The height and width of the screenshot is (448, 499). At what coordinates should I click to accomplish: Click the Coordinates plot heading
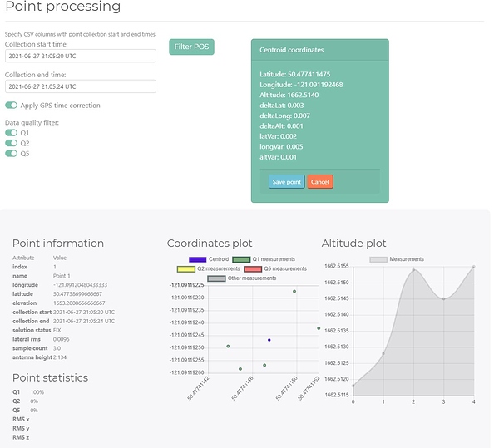pyautogui.click(x=210, y=244)
